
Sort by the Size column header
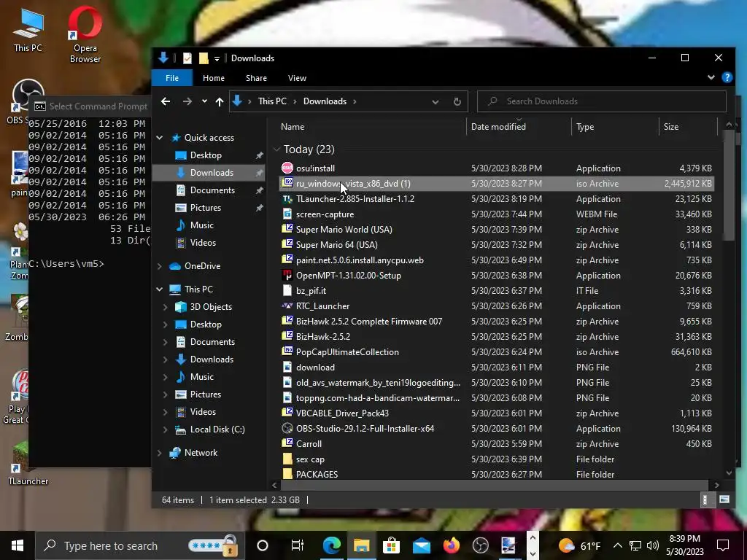point(688,127)
